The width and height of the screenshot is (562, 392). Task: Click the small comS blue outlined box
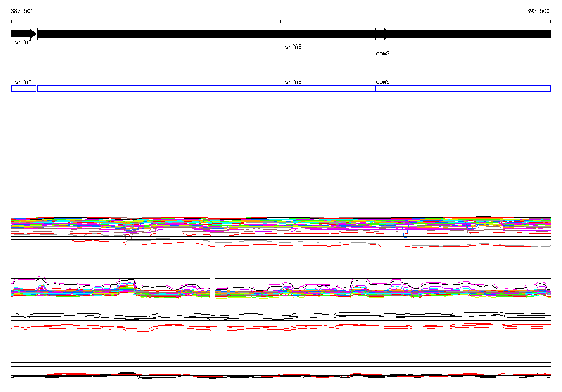point(383,88)
